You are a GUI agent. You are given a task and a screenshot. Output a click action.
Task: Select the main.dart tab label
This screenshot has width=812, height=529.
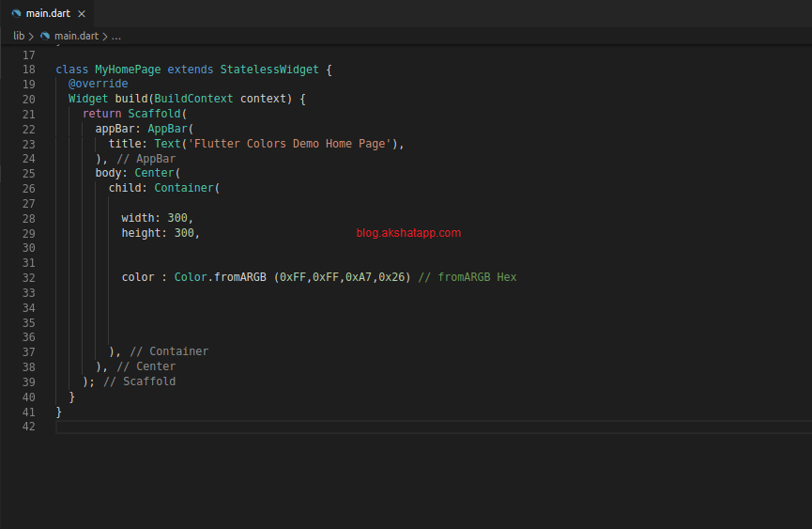[46, 13]
